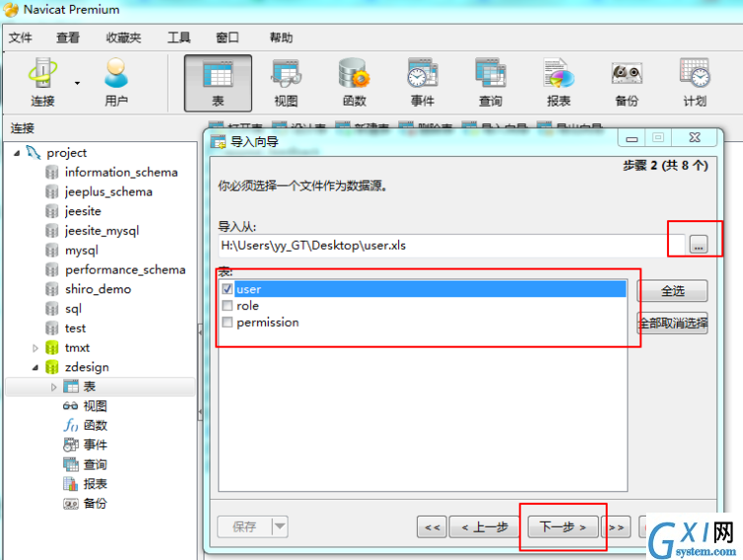Click the zdesign database icon
The height and width of the screenshot is (560, 743).
click(51, 367)
